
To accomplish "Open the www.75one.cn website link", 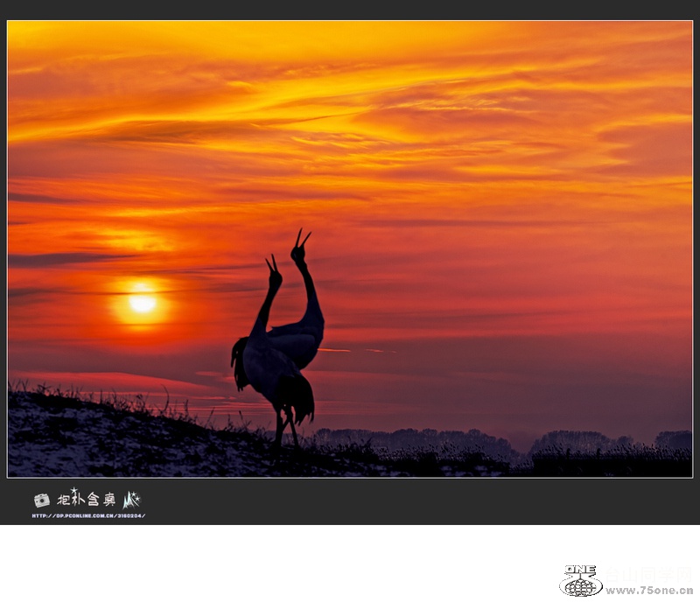I will [x=649, y=591].
